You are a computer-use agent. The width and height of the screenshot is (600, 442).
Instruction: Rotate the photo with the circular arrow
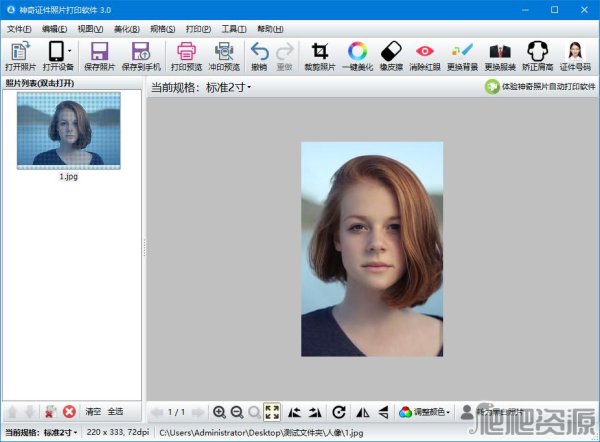pos(339,412)
